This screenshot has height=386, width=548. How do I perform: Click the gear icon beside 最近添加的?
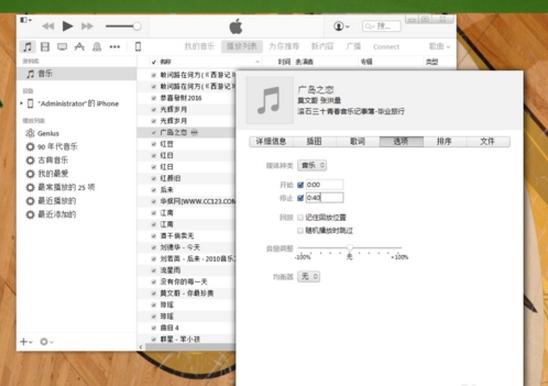pos(30,214)
